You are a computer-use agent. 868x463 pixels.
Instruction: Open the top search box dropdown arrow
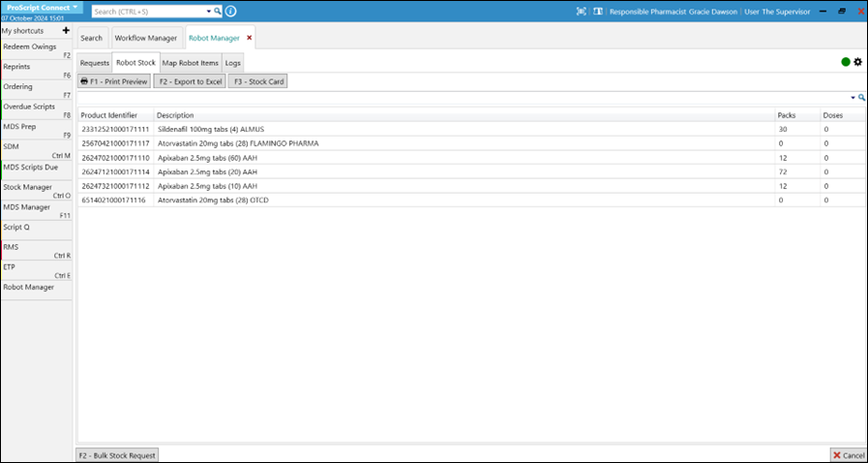209,11
